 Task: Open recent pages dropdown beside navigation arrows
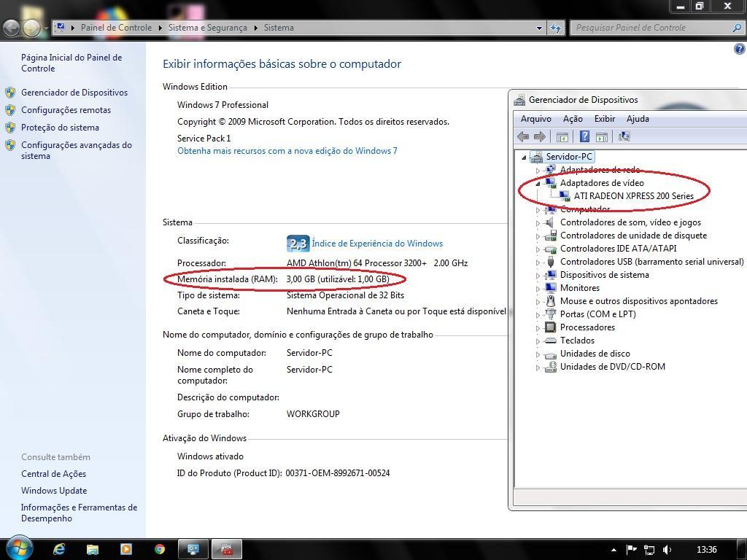click(46, 28)
